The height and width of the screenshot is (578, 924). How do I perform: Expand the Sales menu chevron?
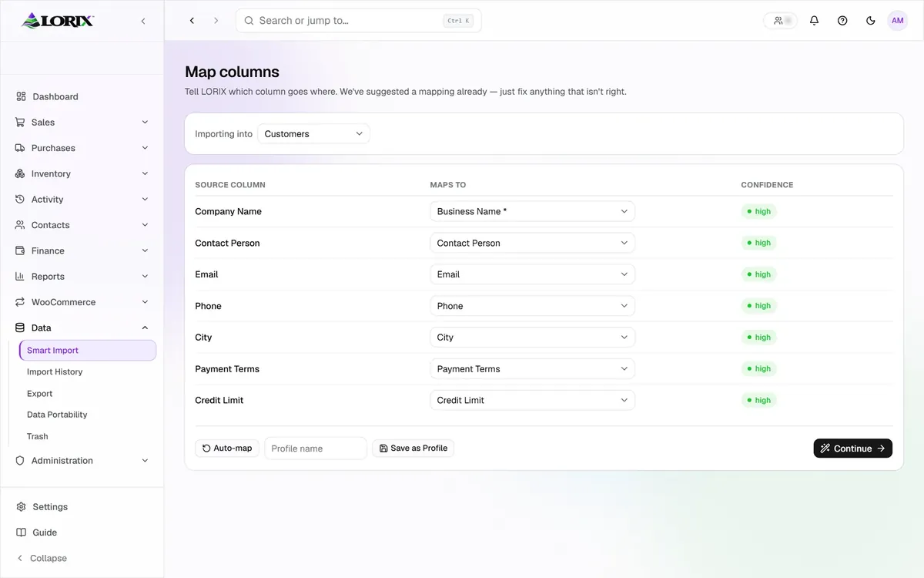tap(145, 122)
